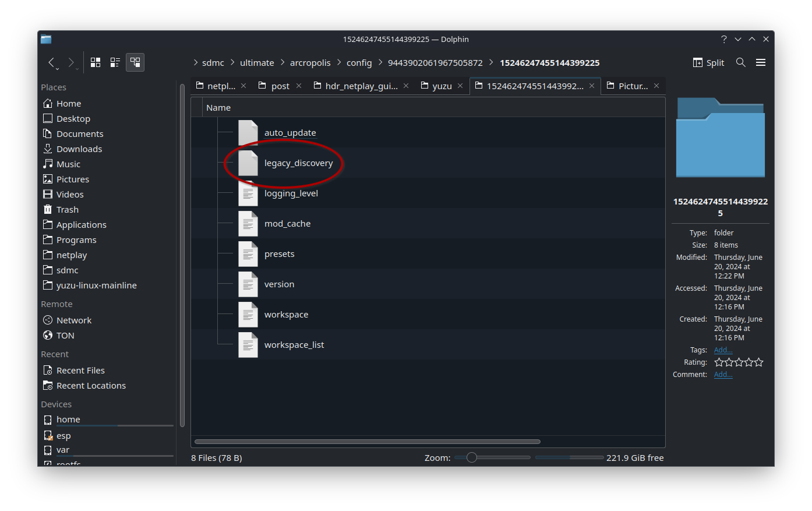The image size is (812, 511).
Task: Adjust the Zoom slider handle
Action: pos(472,457)
